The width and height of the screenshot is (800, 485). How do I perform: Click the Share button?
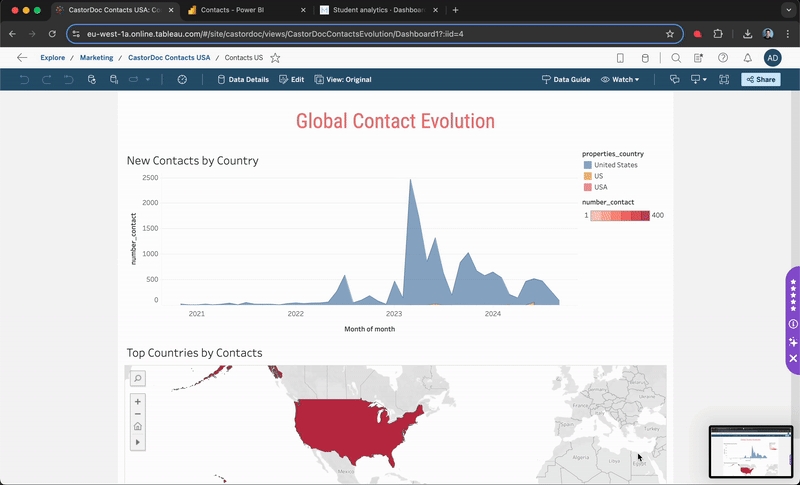[760, 79]
